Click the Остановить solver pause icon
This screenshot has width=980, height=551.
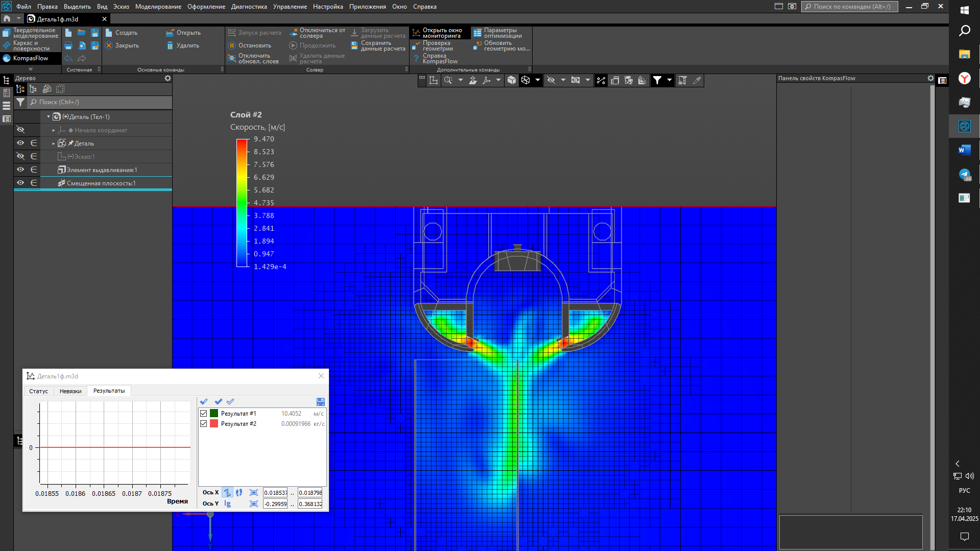coord(232,45)
